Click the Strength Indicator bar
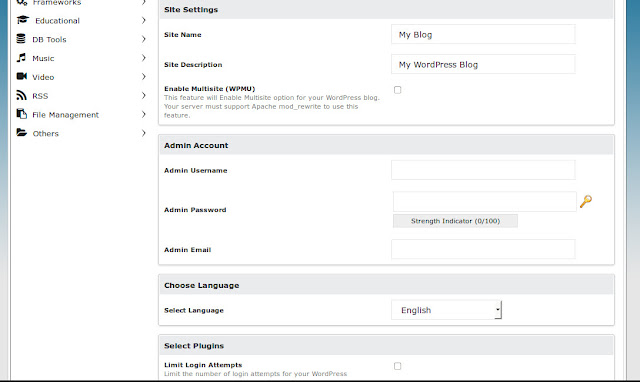 click(455, 221)
